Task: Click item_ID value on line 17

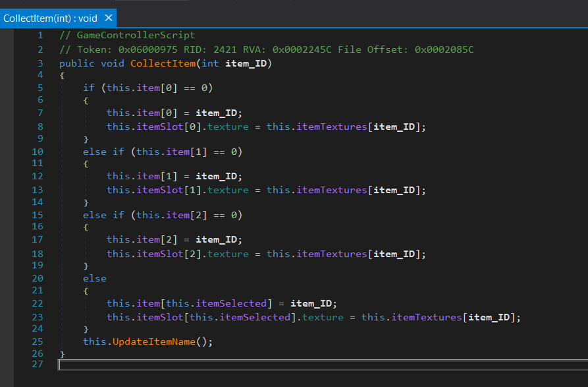Action: pyautogui.click(x=217, y=240)
